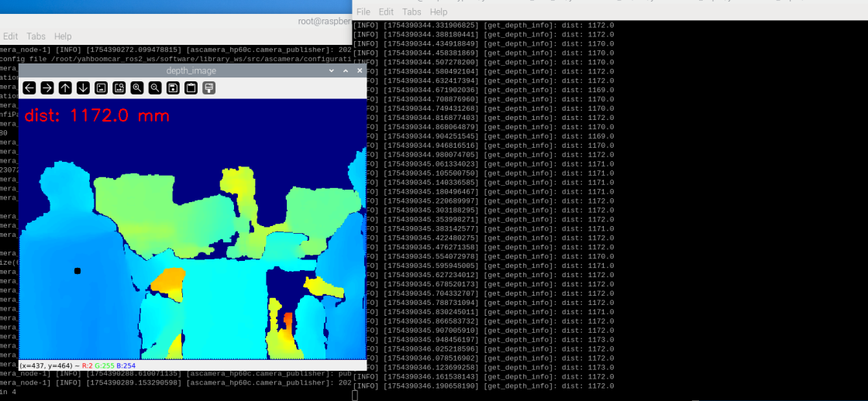The width and height of the screenshot is (868, 401).
Task: Click the fit image to window icon
Action: 119,88
